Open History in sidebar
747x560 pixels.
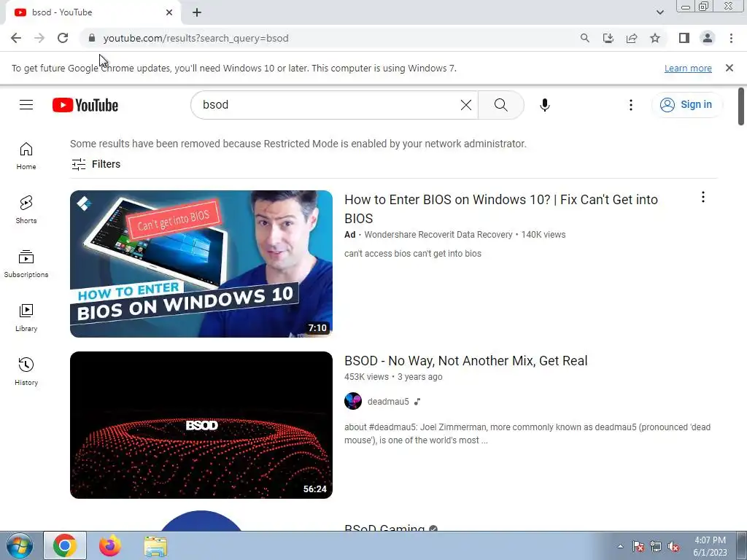(x=26, y=371)
